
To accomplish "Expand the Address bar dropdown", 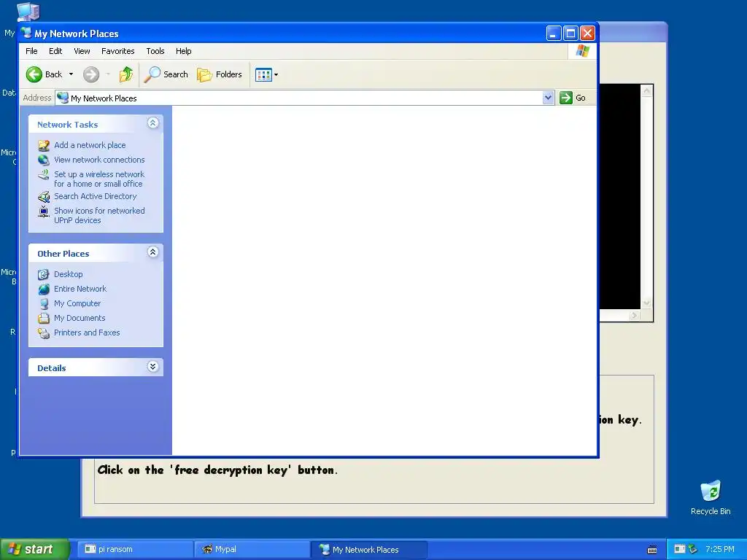I will tap(548, 98).
